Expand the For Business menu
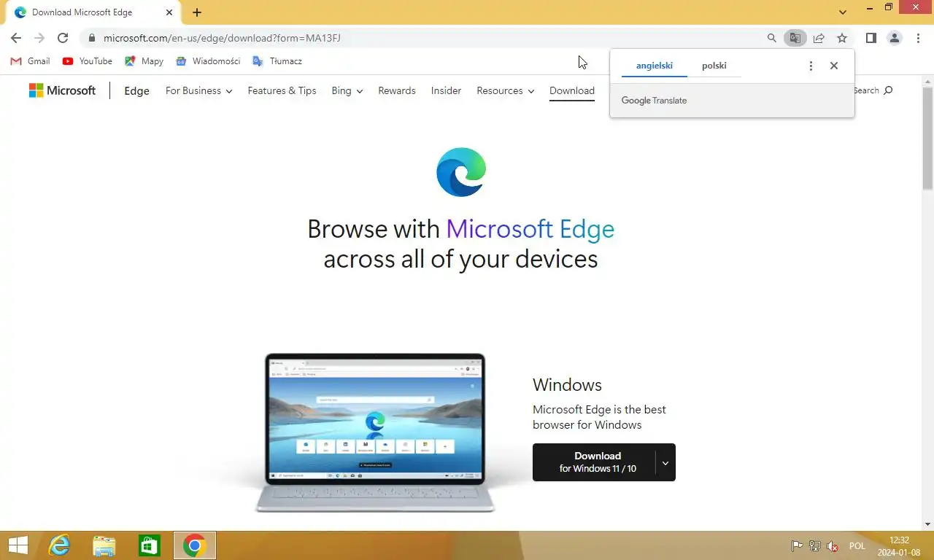The height and width of the screenshot is (560, 934). point(198,91)
